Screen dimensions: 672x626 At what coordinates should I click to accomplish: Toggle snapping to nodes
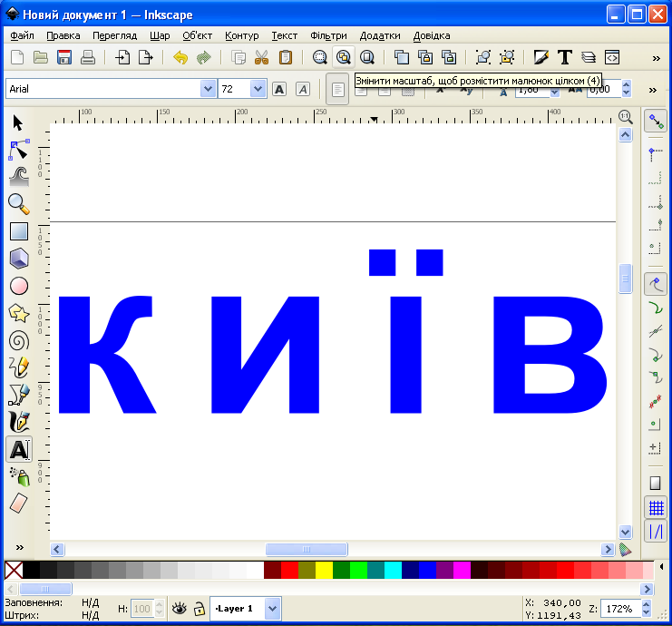656,283
